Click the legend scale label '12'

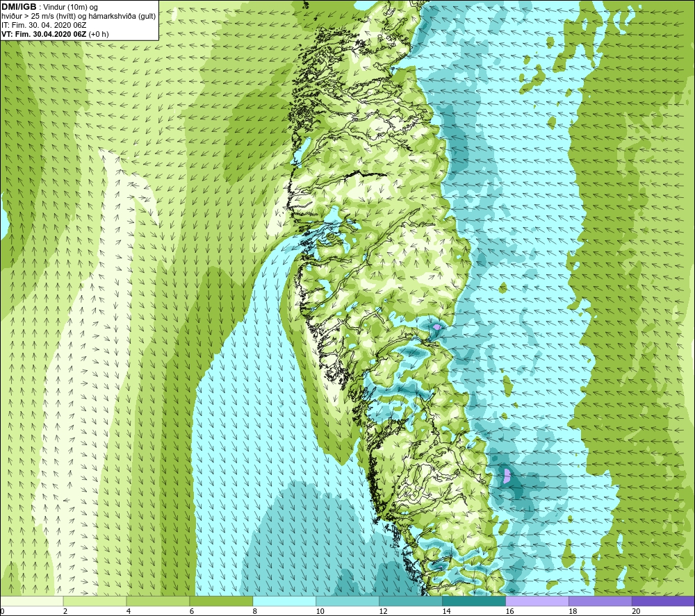[384, 611]
